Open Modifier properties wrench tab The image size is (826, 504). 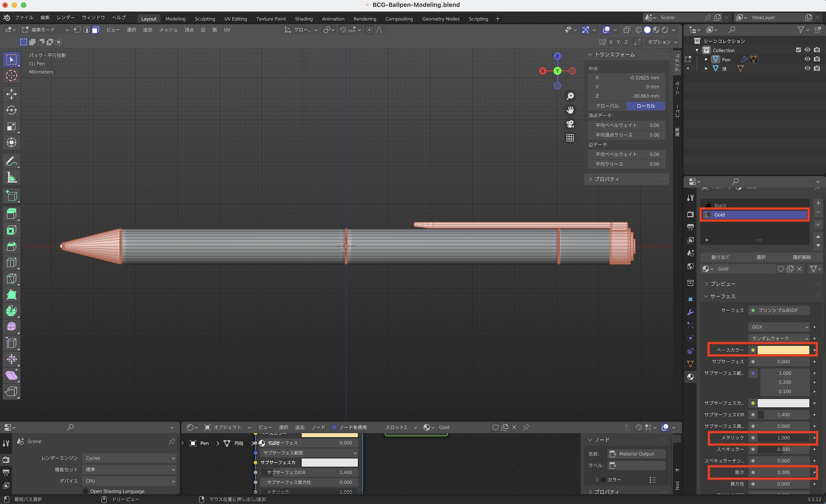click(690, 312)
